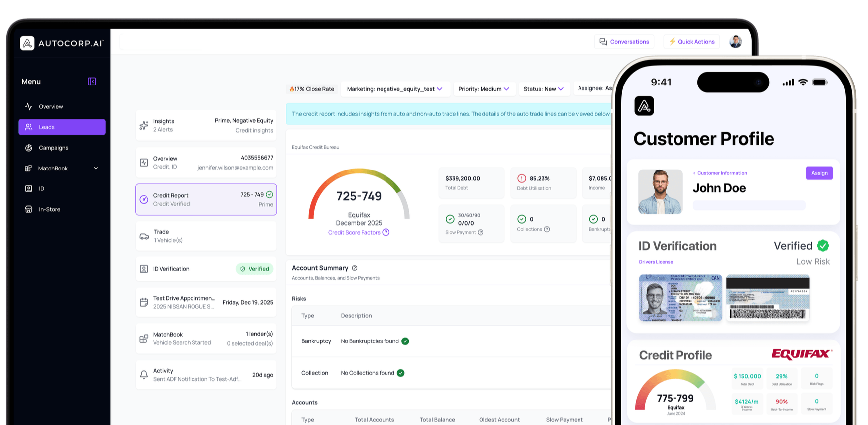This screenshot has width=868, height=425.
Task: Open the Marketing negative_equity_test dropdown
Action: coord(395,89)
